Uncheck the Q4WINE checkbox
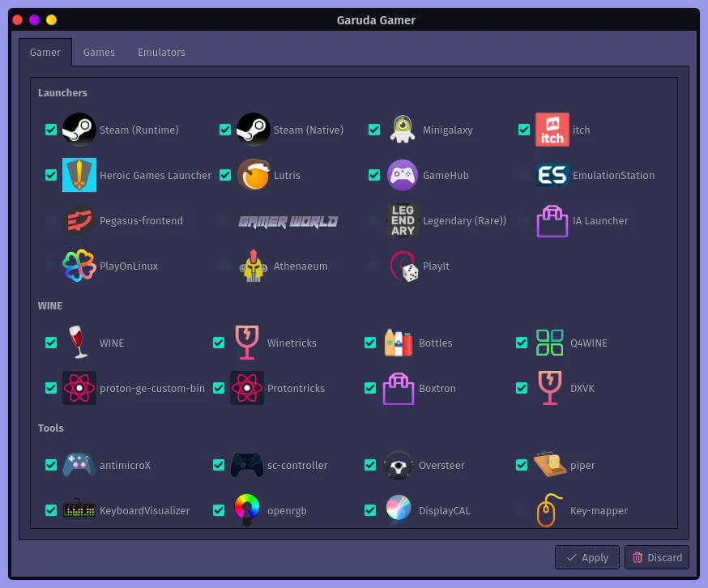The width and height of the screenshot is (708, 588). pos(522,343)
